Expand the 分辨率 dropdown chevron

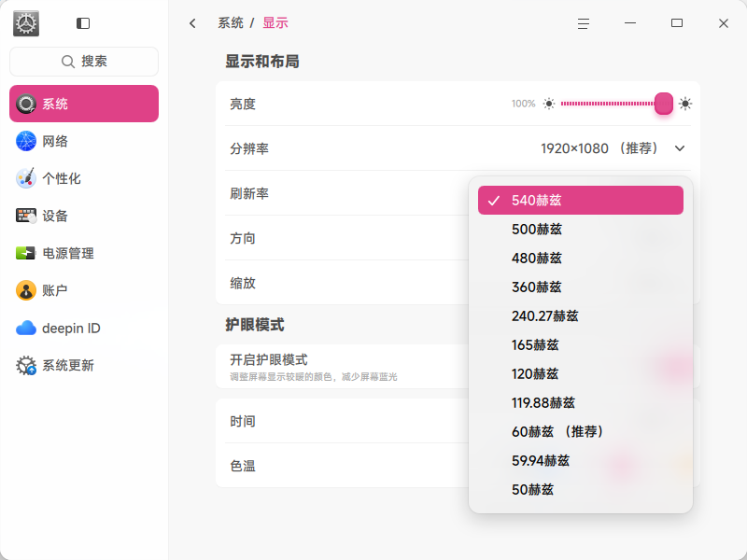pyautogui.click(x=680, y=148)
